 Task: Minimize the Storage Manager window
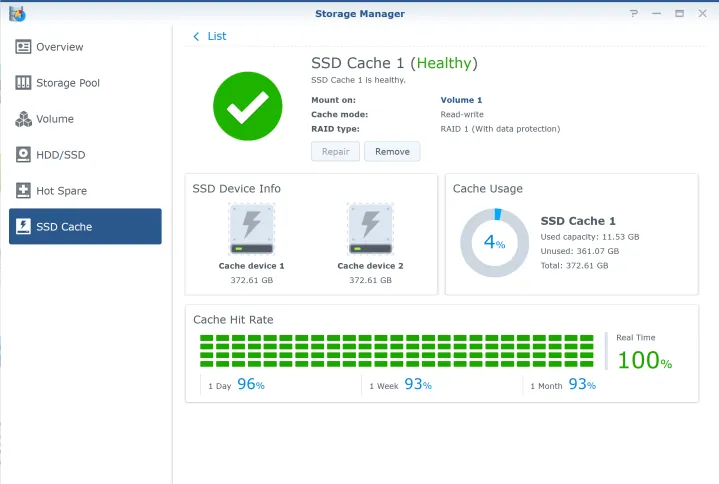[x=656, y=13]
